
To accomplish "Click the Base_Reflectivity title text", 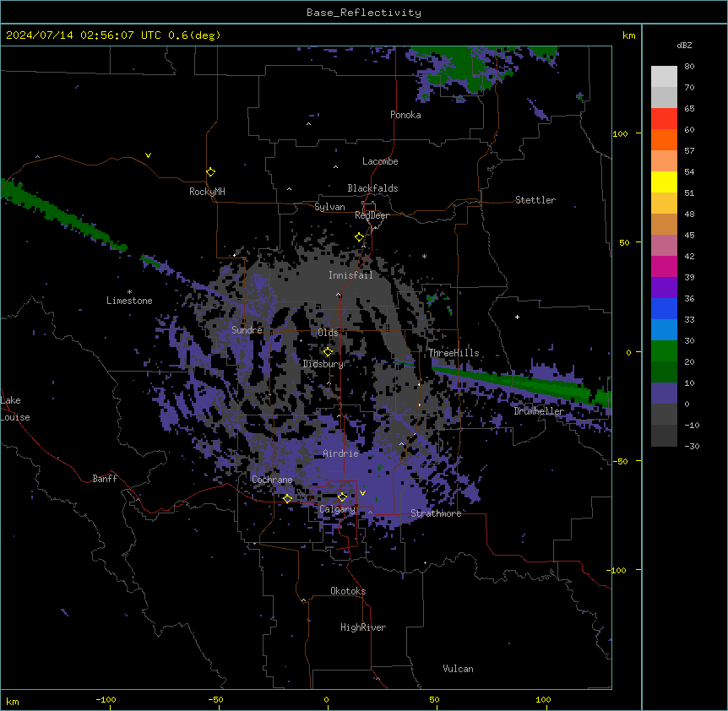I will pos(364,13).
